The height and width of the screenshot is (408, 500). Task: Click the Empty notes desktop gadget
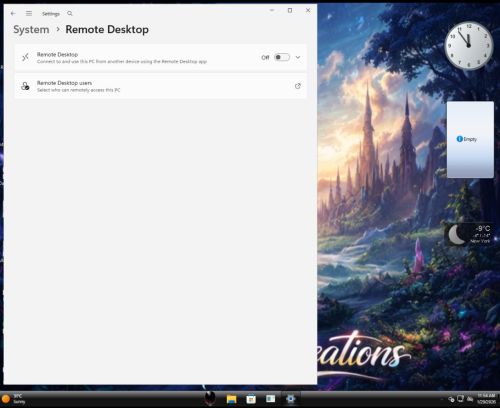point(470,139)
